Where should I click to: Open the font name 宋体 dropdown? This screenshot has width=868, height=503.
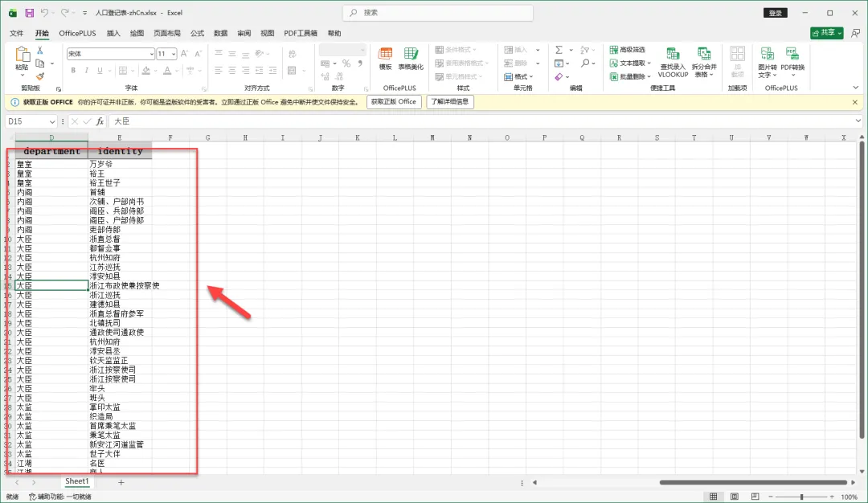click(151, 54)
